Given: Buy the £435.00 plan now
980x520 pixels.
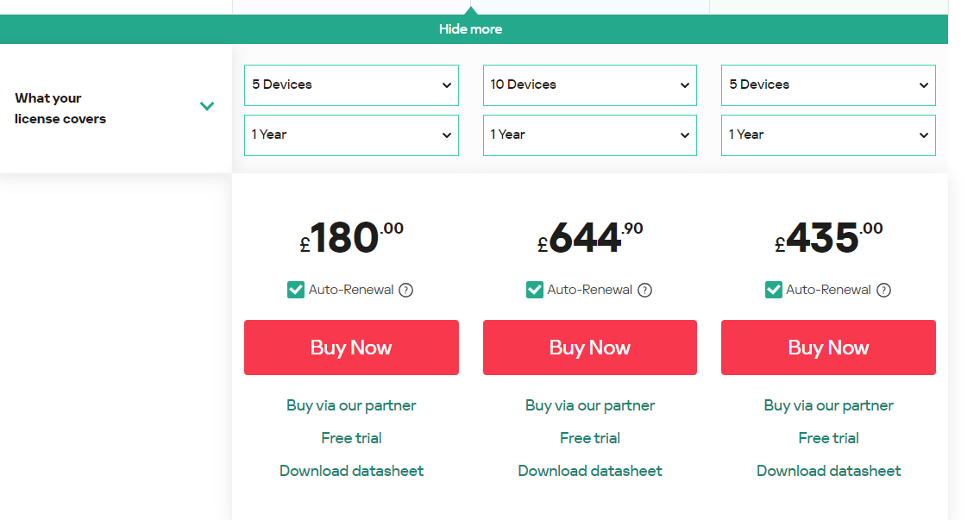Looking at the screenshot, I should coord(828,348).
